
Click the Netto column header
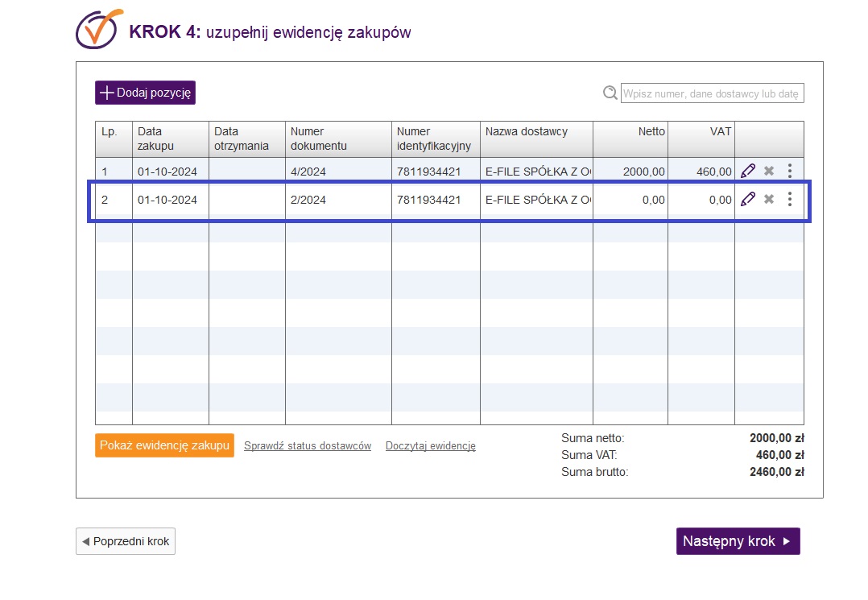(651, 132)
